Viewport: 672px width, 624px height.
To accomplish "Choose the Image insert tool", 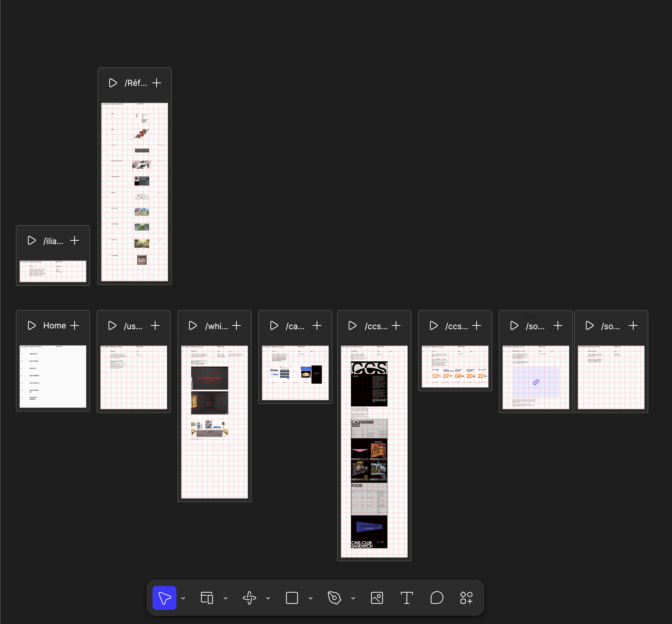I will (377, 598).
